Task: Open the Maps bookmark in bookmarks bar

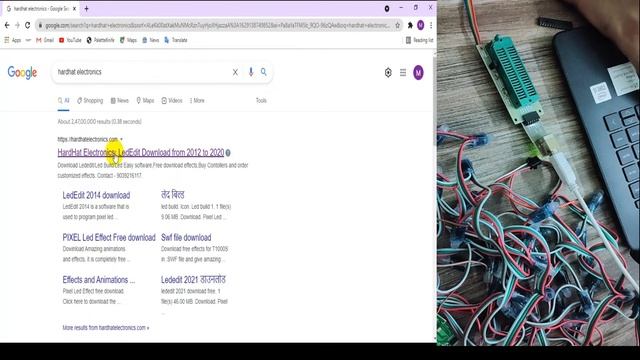Action: (x=128, y=40)
